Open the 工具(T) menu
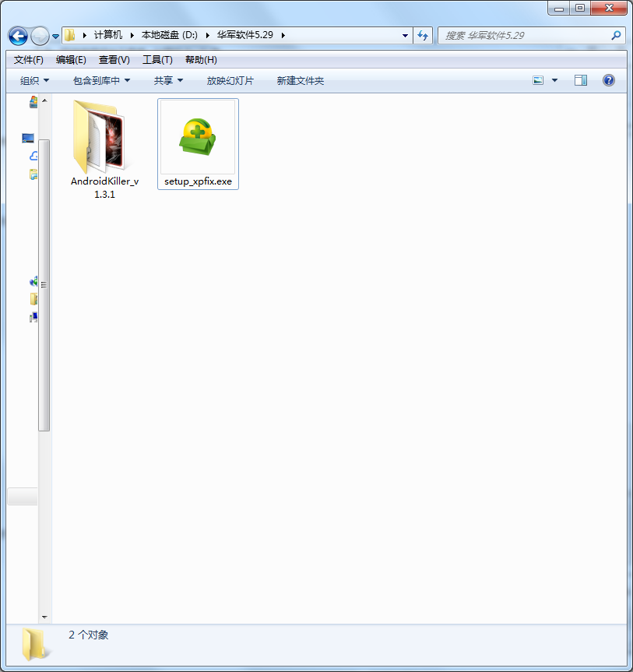633x672 pixels. 157,60
